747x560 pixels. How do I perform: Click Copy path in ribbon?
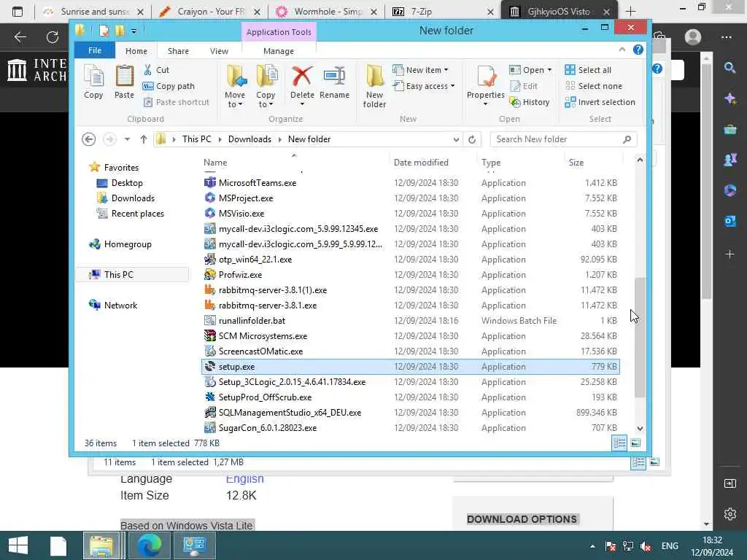point(169,86)
